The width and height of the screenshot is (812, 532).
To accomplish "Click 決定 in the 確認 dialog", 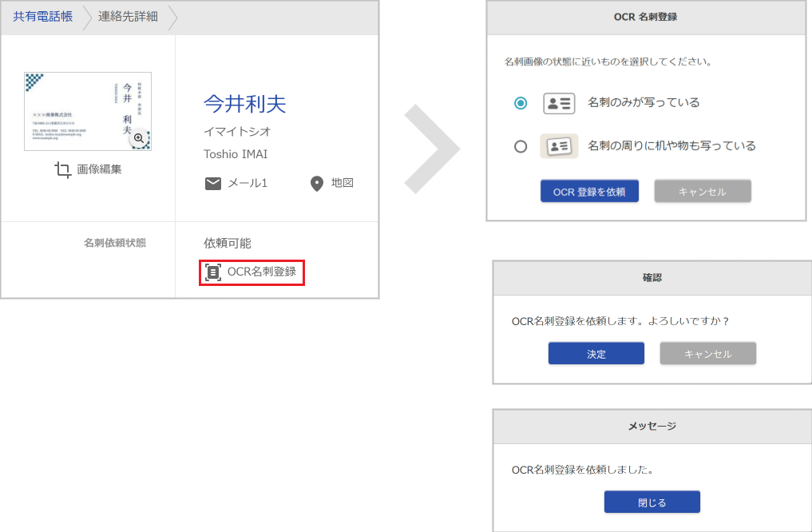I will point(596,354).
